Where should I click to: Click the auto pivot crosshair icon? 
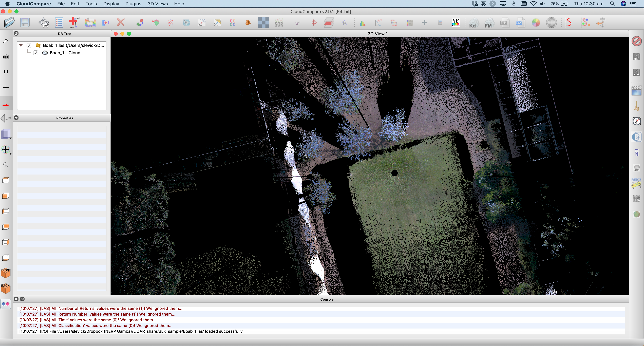point(6,103)
